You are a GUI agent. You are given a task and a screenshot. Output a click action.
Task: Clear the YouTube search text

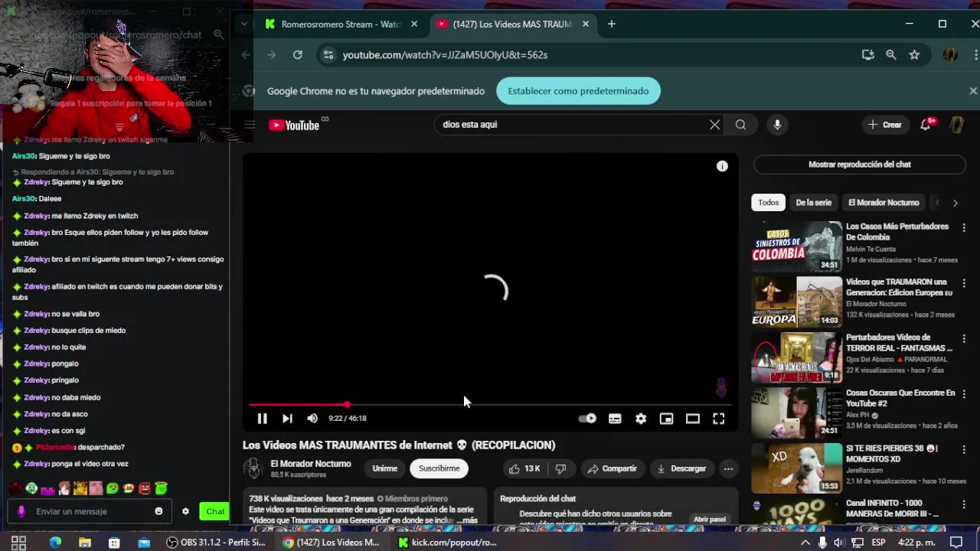[x=714, y=125]
